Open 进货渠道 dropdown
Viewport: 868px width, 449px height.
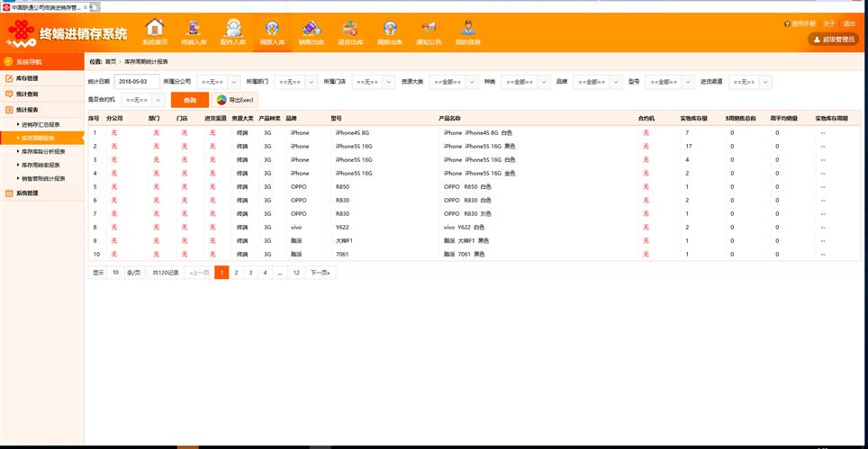(x=750, y=82)
